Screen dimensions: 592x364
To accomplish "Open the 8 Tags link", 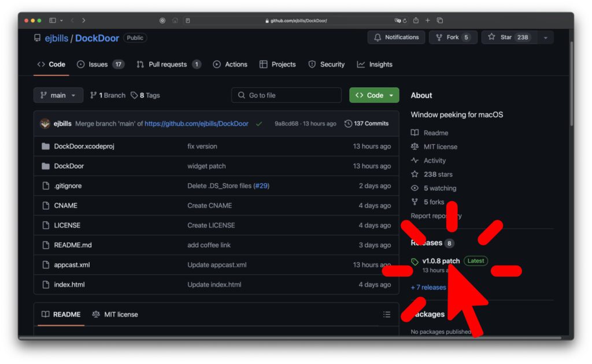I will tap(146, 95).
